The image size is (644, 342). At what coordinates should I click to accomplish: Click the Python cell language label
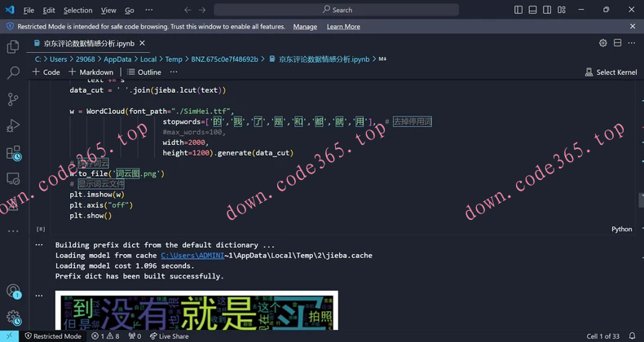(x=622, y=229)
